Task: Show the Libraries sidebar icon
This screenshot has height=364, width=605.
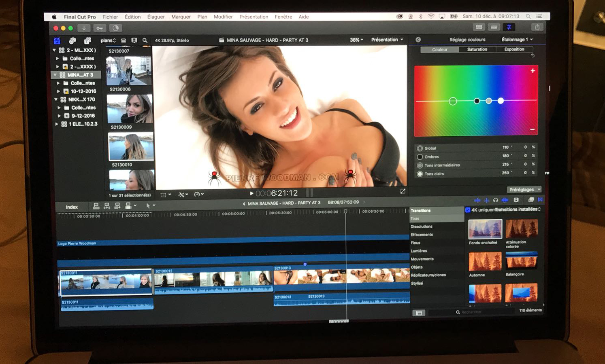Action: tap(57, 40)
